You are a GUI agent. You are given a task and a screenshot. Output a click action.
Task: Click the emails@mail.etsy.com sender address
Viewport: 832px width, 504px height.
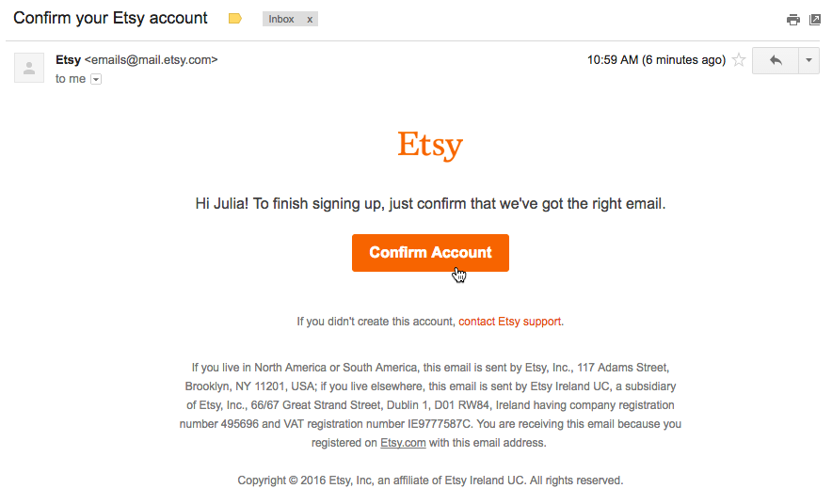[x=151, y=59]
